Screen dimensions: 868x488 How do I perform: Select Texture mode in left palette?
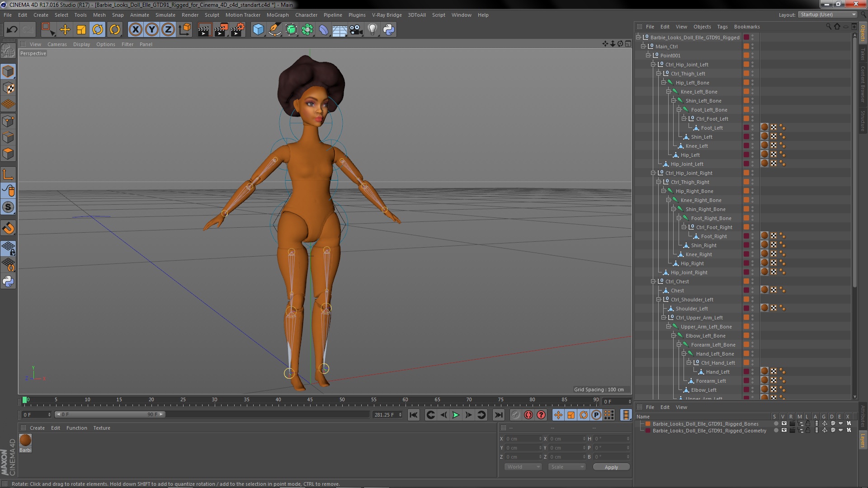[8, 88]
